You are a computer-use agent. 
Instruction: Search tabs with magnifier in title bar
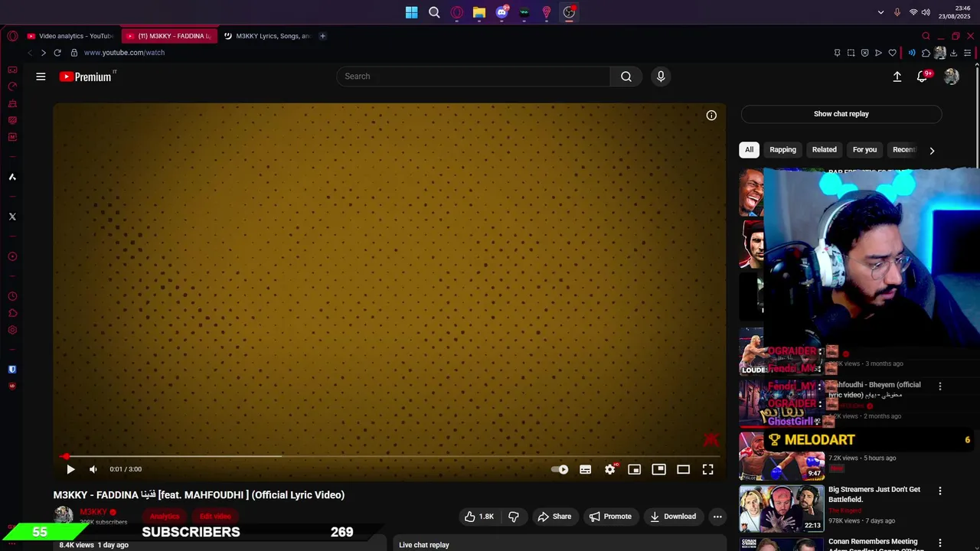coord(926,36)
